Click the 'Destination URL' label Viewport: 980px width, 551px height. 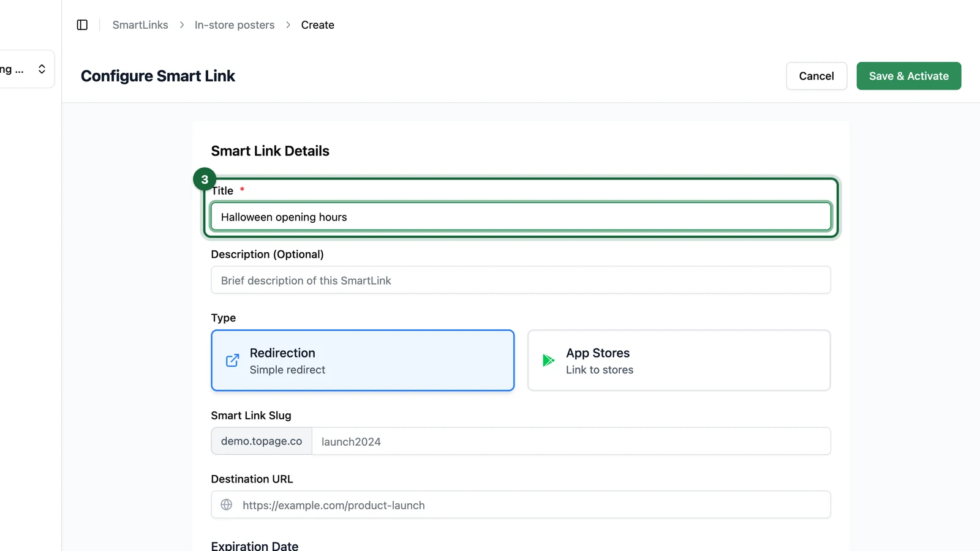point(252,479)
